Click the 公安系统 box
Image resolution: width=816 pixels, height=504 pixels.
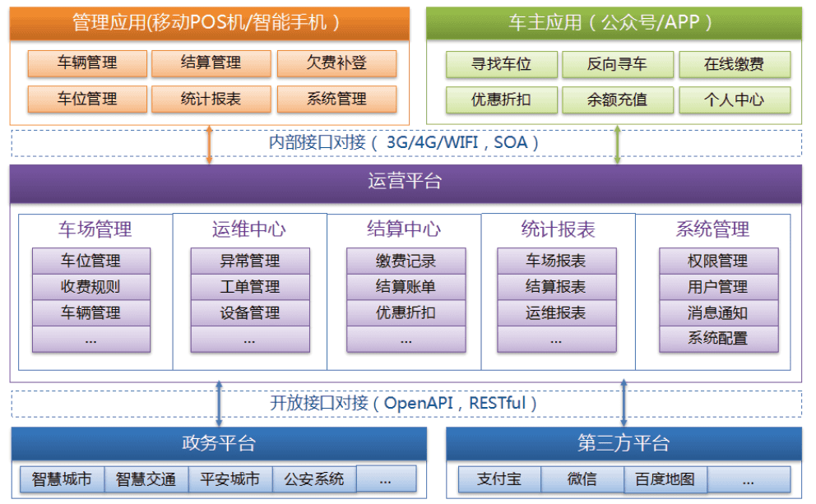click(x=314, y=479)
